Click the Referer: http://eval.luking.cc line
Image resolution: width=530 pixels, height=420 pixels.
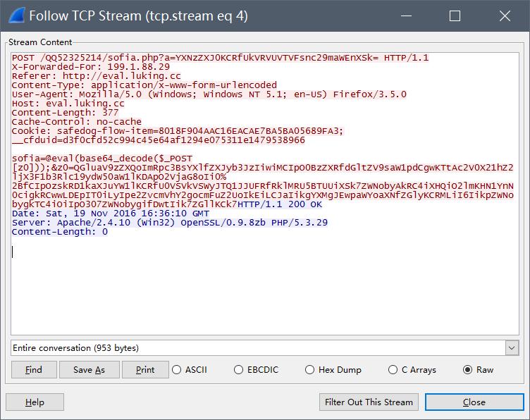click(x=97, y=76)
